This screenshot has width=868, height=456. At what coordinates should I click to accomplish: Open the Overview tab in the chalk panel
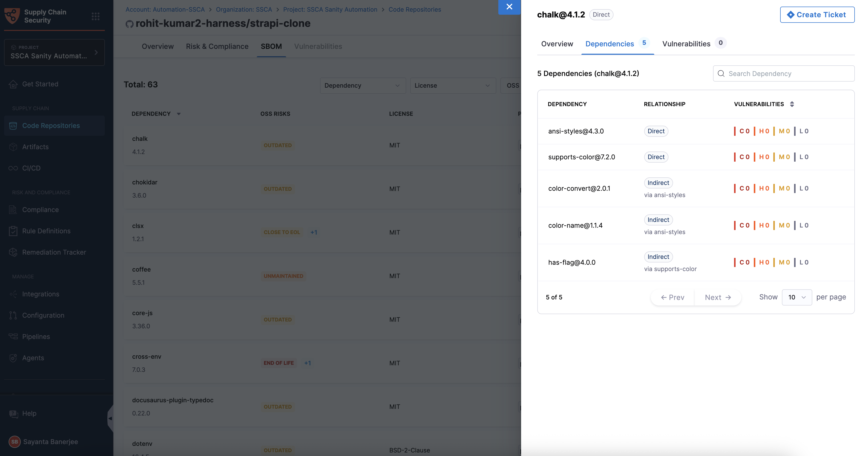tap(557, 44)
